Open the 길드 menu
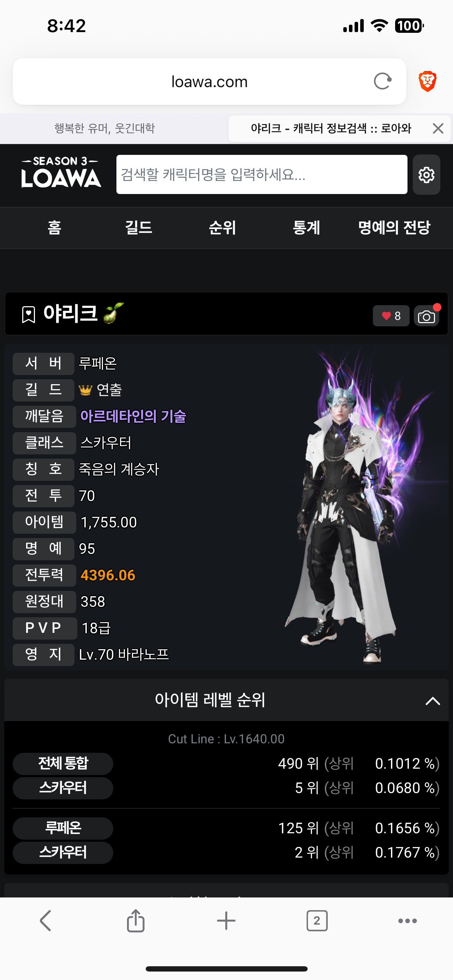 tap(138, 228)
